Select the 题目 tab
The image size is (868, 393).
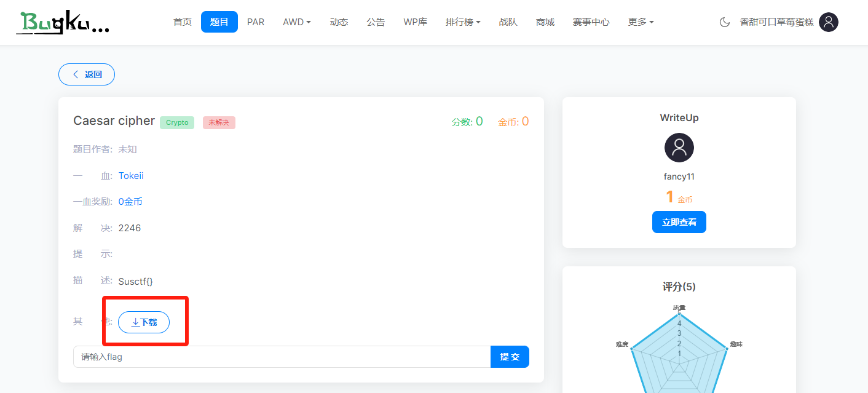click(x=219, y=21)
